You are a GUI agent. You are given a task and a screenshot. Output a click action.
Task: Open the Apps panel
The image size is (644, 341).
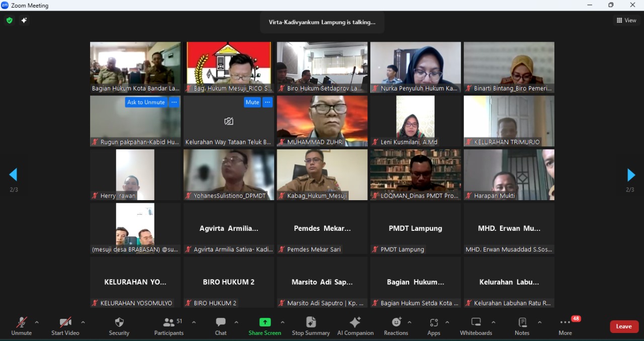(x=434, y=326)
